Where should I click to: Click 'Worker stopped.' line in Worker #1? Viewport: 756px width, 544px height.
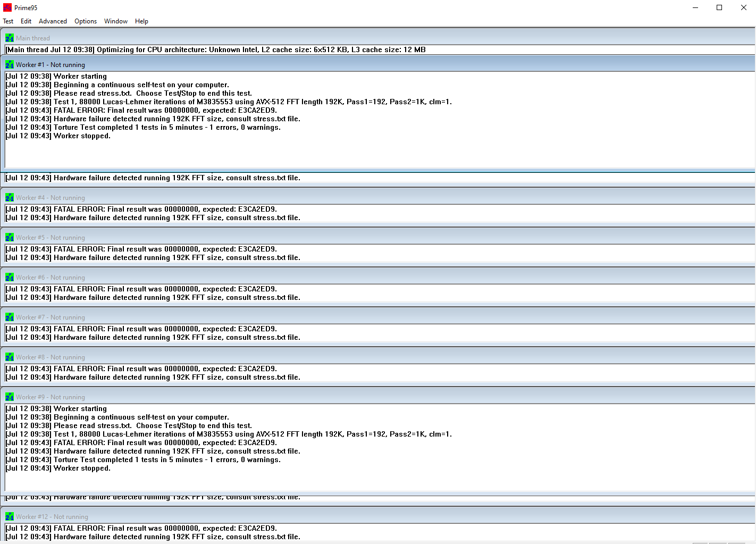click(x=58, y=136)
